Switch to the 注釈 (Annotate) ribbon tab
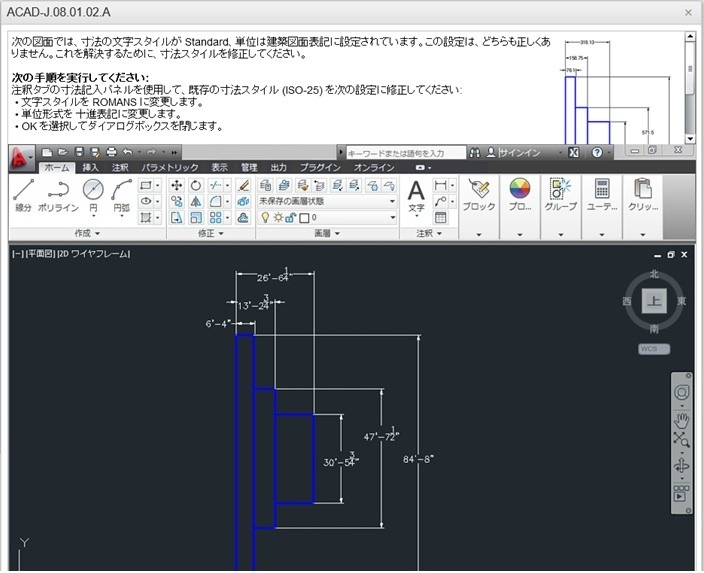The width and height of the screenshot is (704, 573). (x=120, y=167)
